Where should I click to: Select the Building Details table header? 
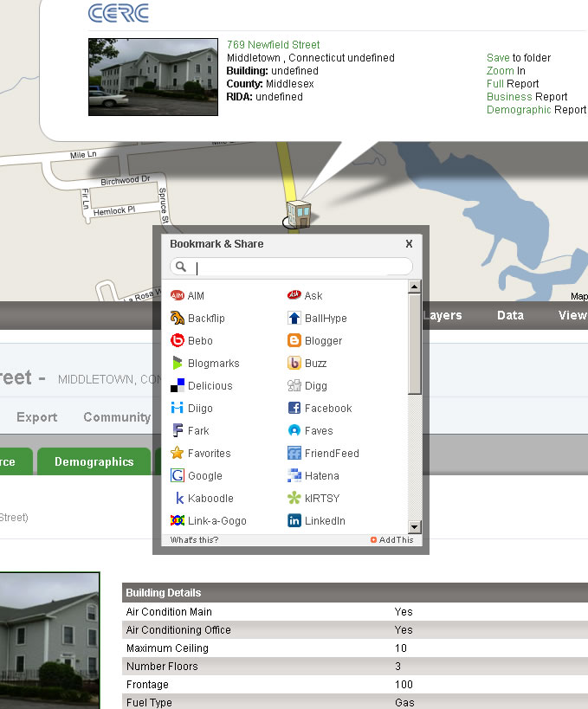[x=355, y=593]
